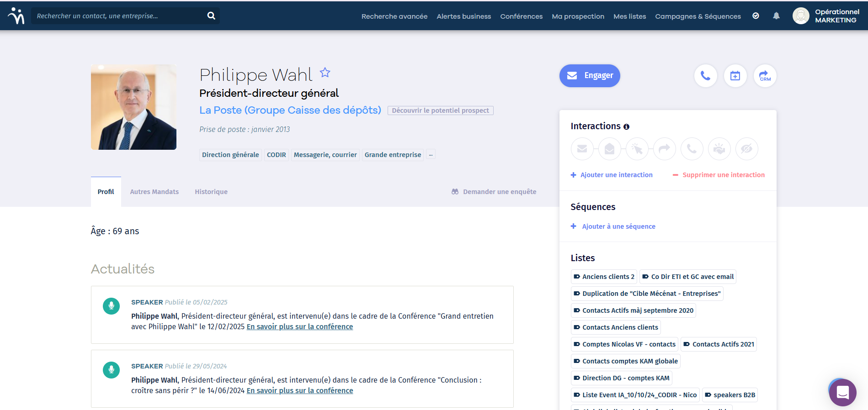Click Ajouter une interaction
Screen dimensions: 868x410
coord(612,175)
